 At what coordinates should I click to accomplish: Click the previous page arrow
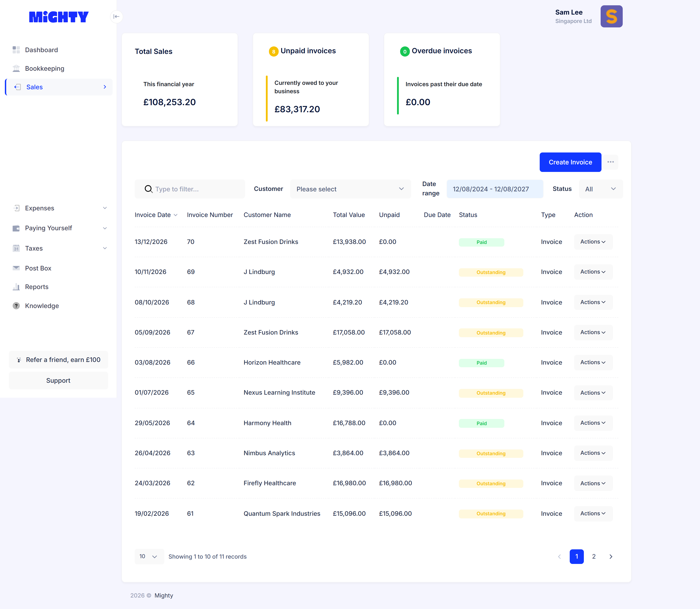tap(559, 557)
